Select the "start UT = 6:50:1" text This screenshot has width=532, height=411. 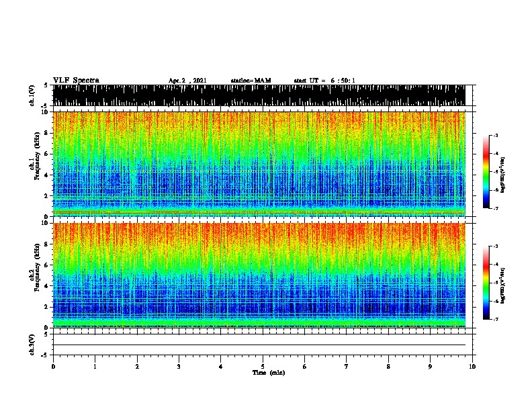coord(324,81)
